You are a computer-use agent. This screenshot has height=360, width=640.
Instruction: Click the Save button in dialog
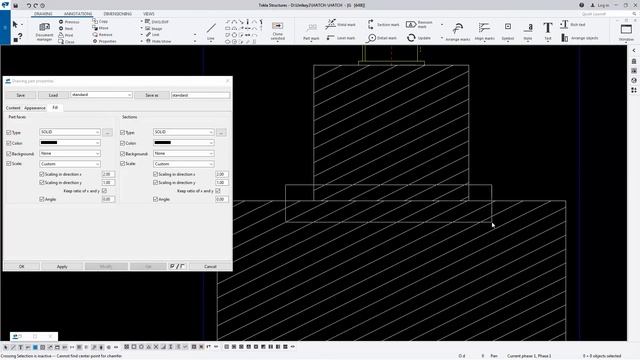[x=20, y=95]
